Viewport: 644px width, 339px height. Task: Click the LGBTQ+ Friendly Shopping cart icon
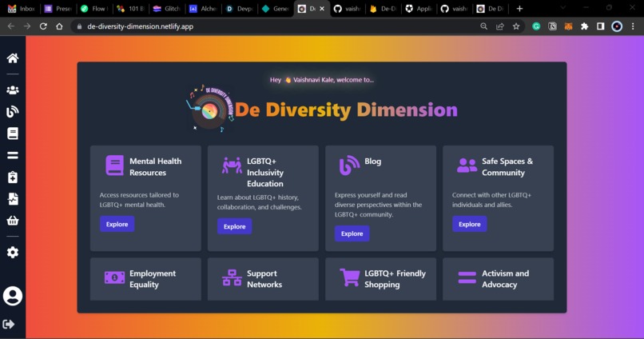click(x=349, y=277)
